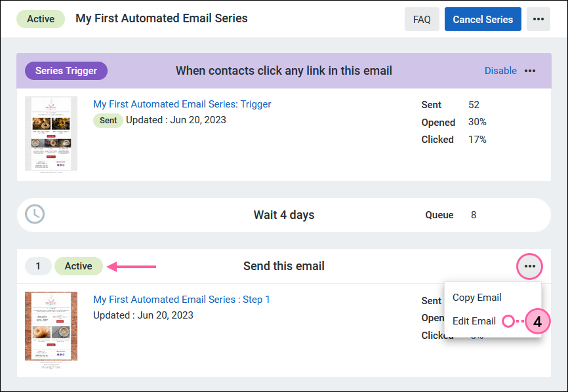Click the Sent label in Trigger stats
The height and width of the screenshot is (392, 568).
(432, 105)
